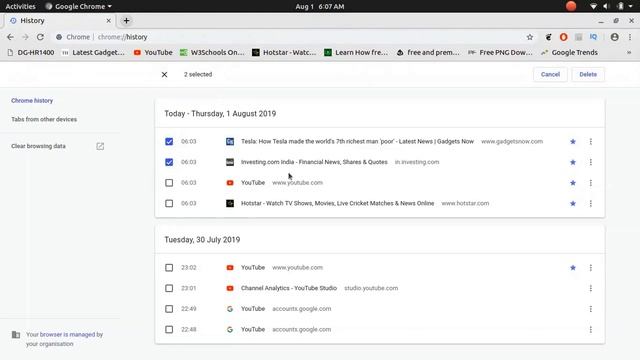Check the Hotstar history entry

(x=169, y=203)
